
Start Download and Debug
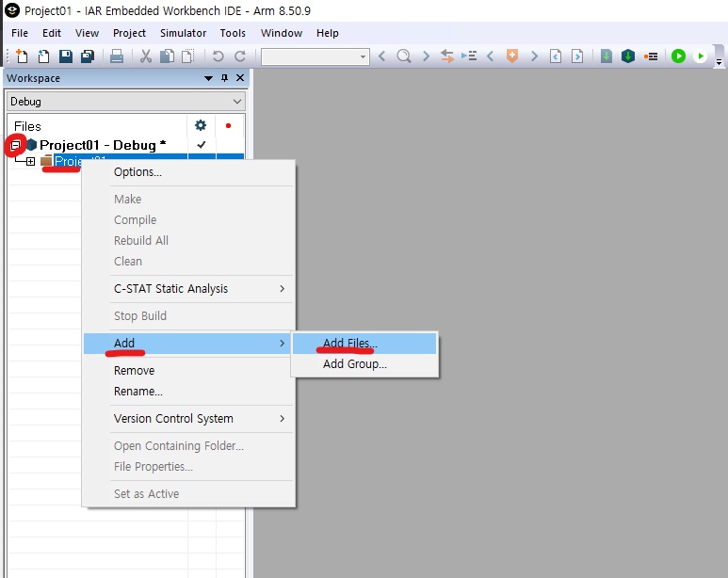click(x=678, y=56)
